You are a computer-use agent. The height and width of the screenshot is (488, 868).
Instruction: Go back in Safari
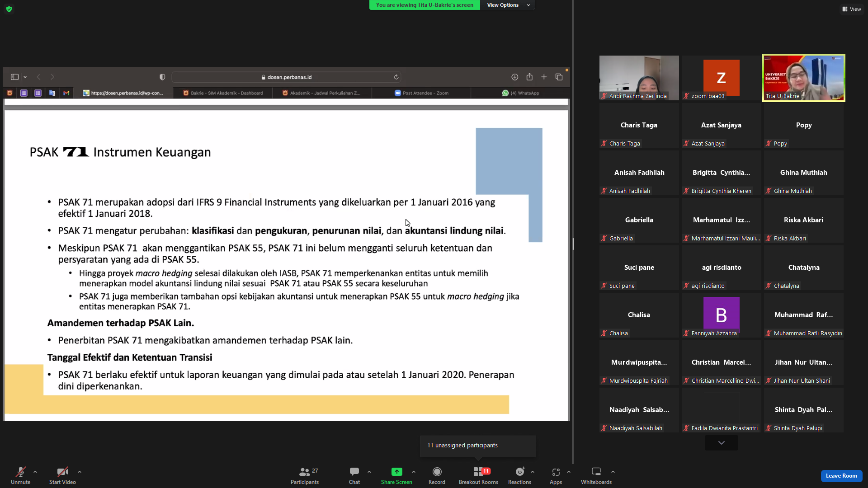click(39, 77)
